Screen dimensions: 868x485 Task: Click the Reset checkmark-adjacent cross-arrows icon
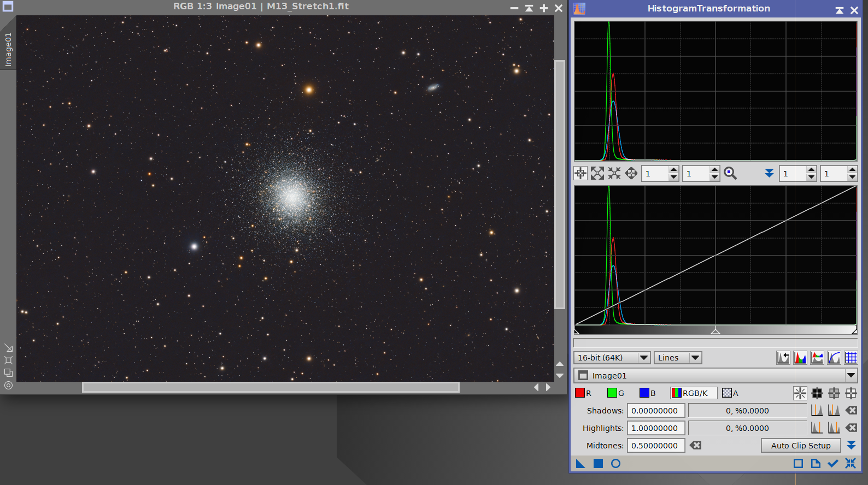click(x=851, y=464)
